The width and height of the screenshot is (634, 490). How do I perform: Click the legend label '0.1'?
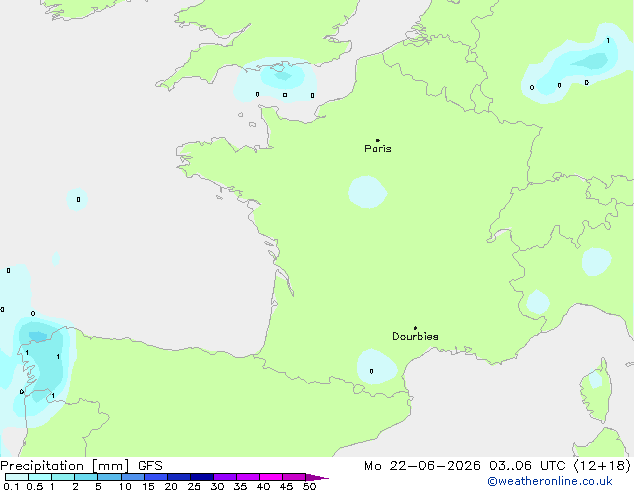tap(11, 486)
